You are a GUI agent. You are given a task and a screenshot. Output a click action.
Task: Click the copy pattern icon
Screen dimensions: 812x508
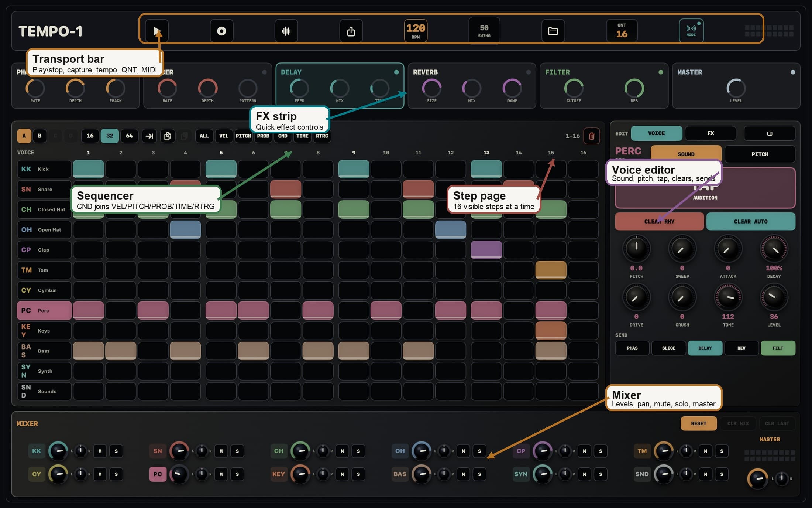168,136
